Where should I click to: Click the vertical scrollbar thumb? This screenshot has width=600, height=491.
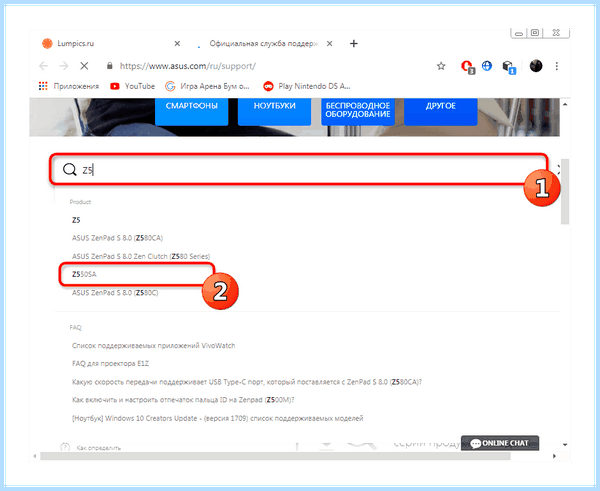[565, 191]
